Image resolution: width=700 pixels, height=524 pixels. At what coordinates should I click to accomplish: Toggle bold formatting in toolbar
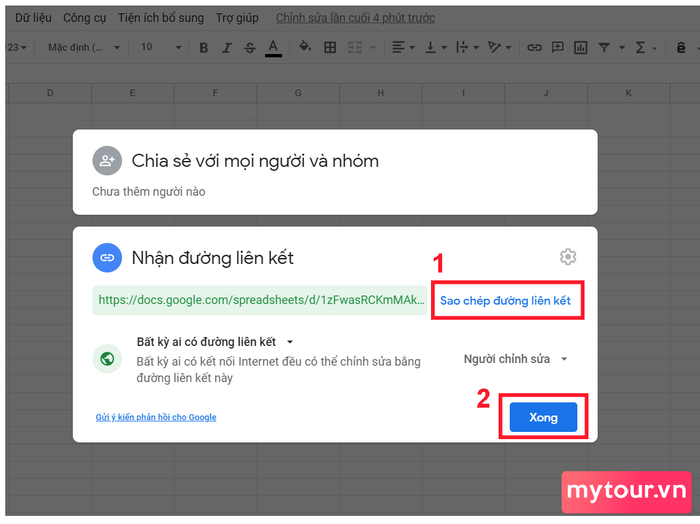click(x=204, y=47)
